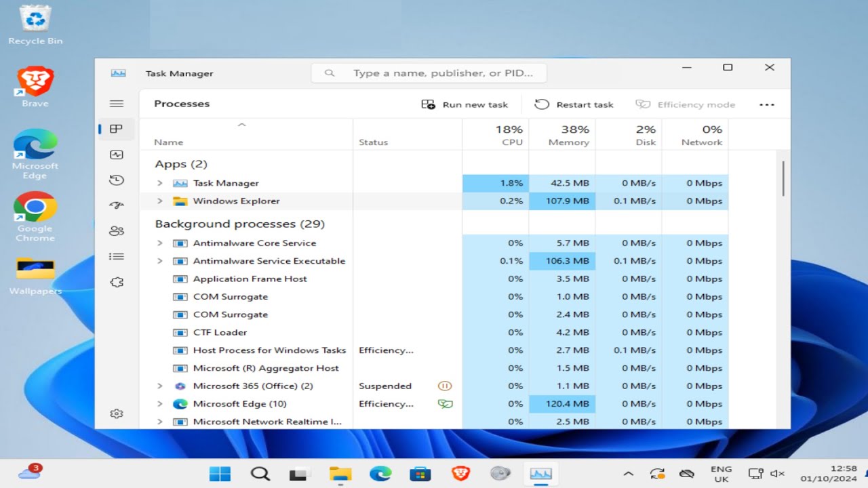Expand Microsoft Network Realtime process group
Viewport: 868px width, 488px height.
tap(160, 422)
